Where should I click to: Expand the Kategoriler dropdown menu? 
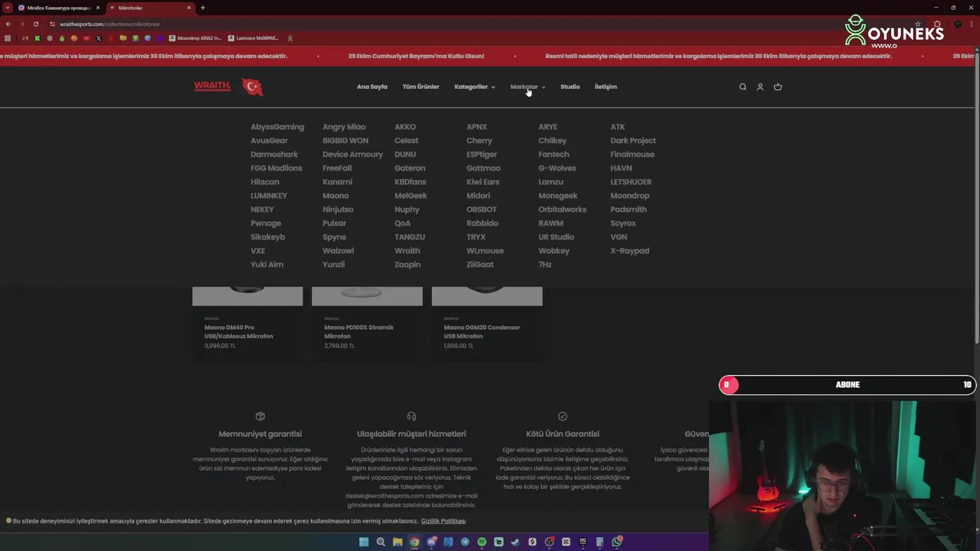[x=475, y=86]
